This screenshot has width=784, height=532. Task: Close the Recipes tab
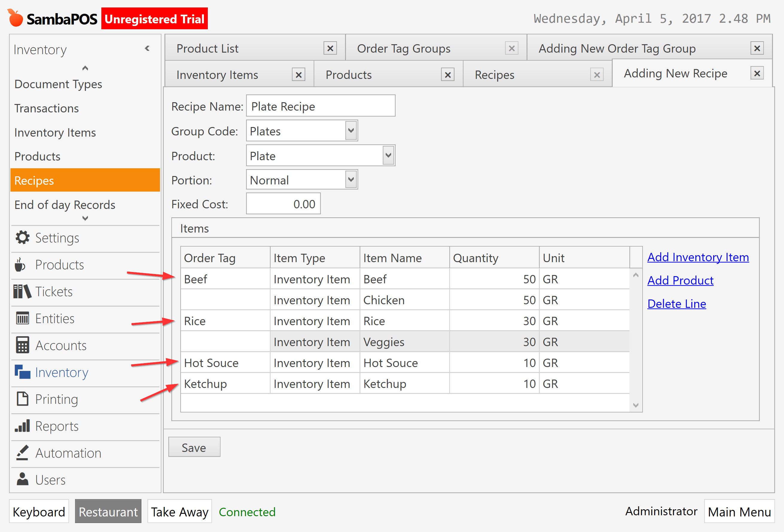click(597, 74)
